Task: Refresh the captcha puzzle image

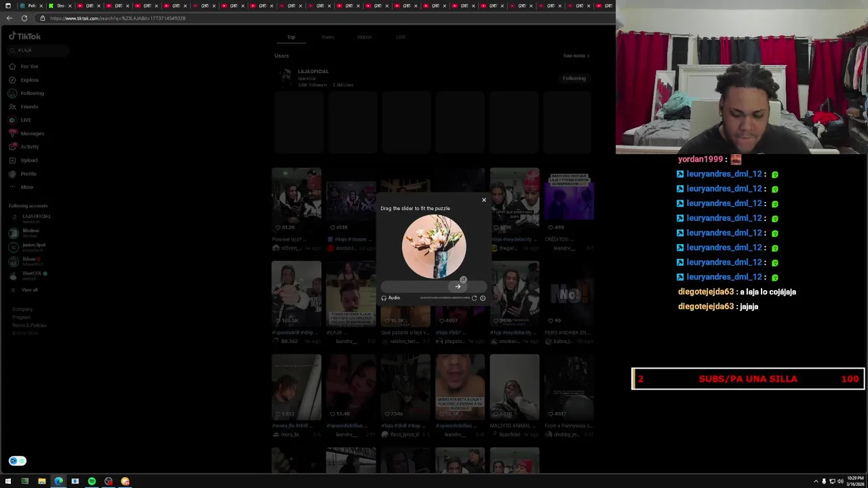Action: coord(474,298)
